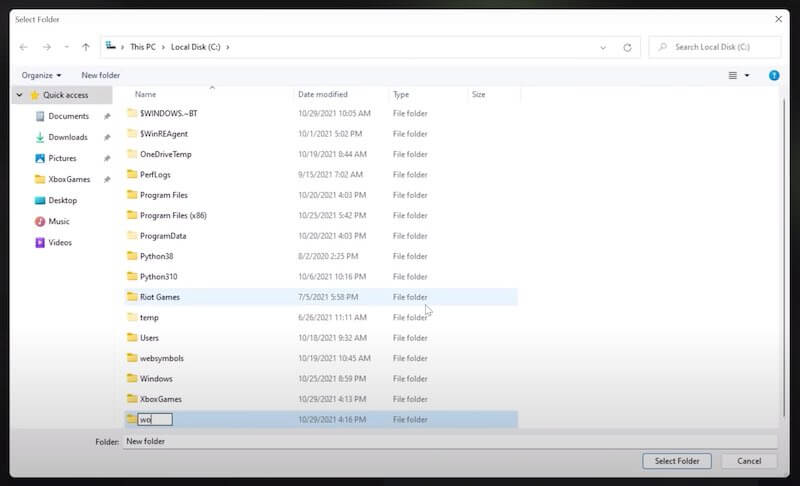Screen dimensions: 800x486
Task: Click folder icon of Python38 row
Action: pyautogui.click(x=132, y=255)
